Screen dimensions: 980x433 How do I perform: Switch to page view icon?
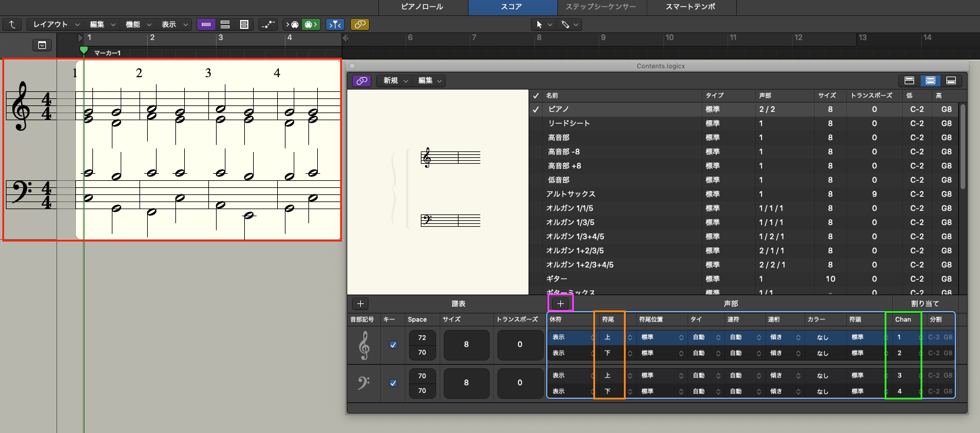(x=244, y=24)
